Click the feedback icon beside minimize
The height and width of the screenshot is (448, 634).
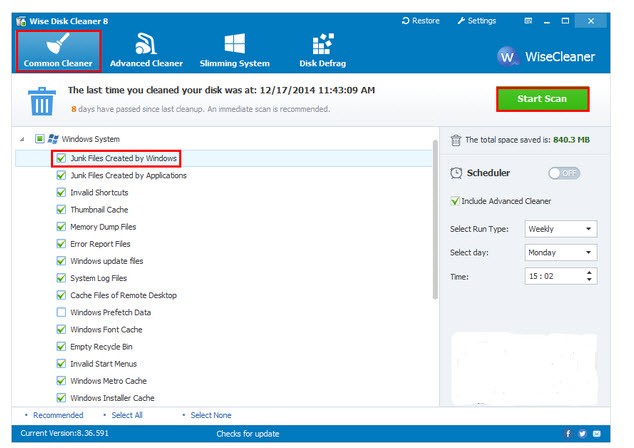[x=528, y=21]
